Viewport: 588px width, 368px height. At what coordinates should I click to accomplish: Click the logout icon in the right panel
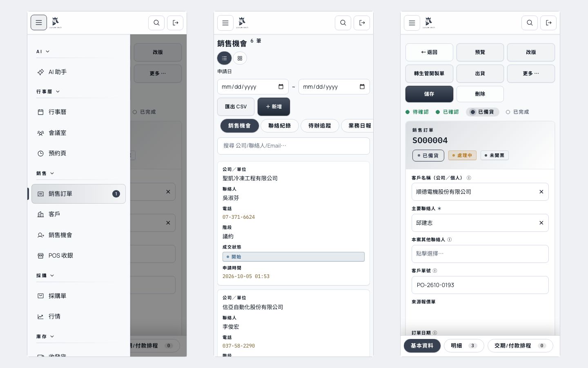point(548,23)
